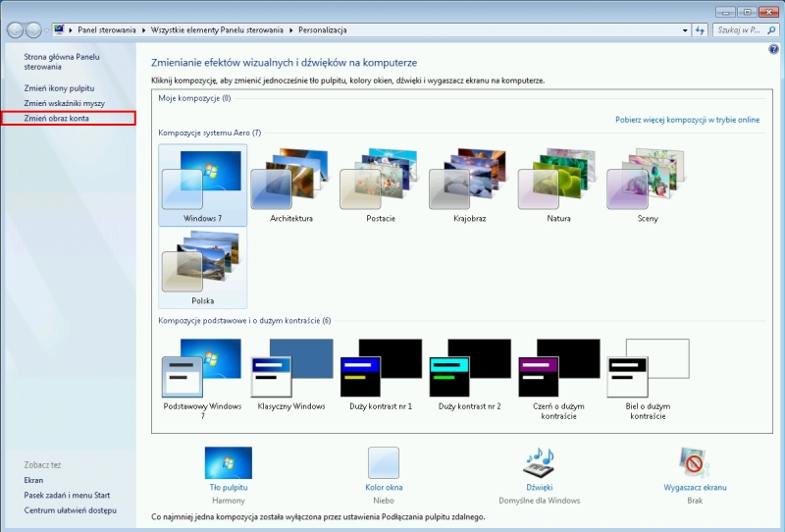The width and height of the screenshot is (785, 532).
Task: Pick the Natura theme
Action: pos(558,185)
